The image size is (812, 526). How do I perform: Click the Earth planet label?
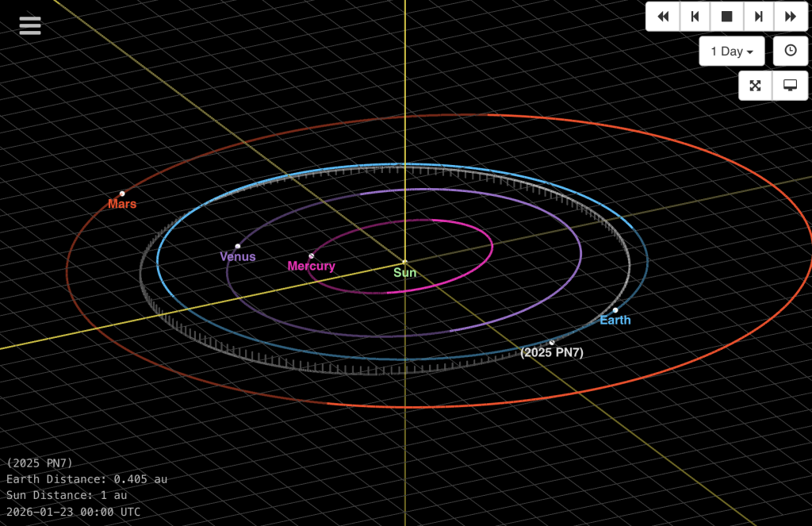pos(615,321)
